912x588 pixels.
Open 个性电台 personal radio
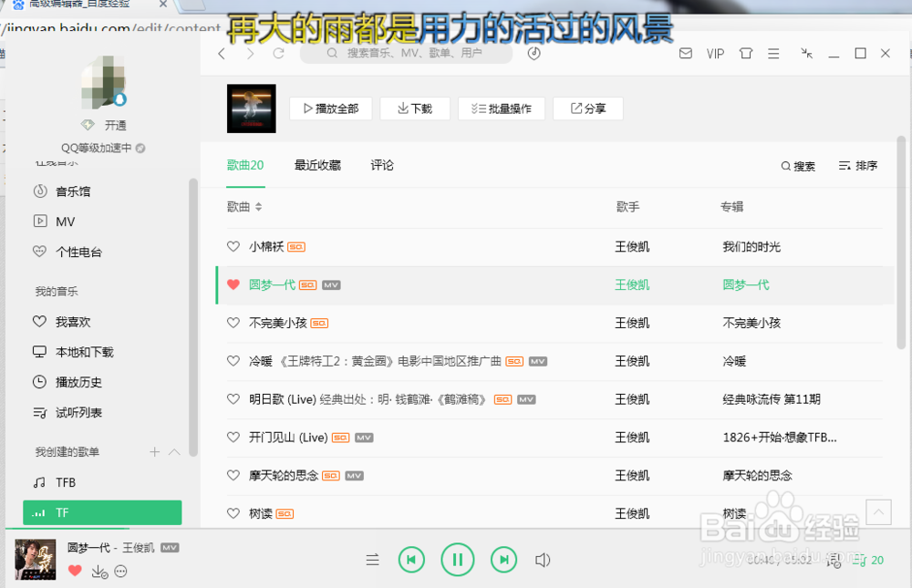tap(76, 252)
